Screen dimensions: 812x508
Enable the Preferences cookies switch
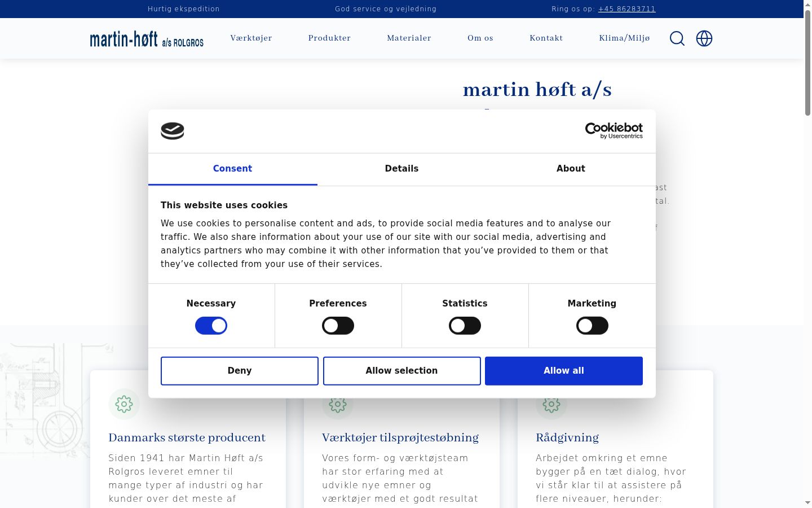coord(338,326)
